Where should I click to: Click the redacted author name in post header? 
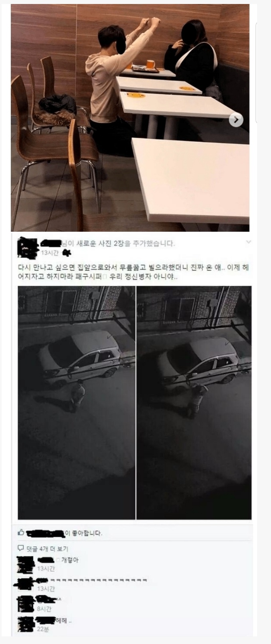click(x=51, y=242)
